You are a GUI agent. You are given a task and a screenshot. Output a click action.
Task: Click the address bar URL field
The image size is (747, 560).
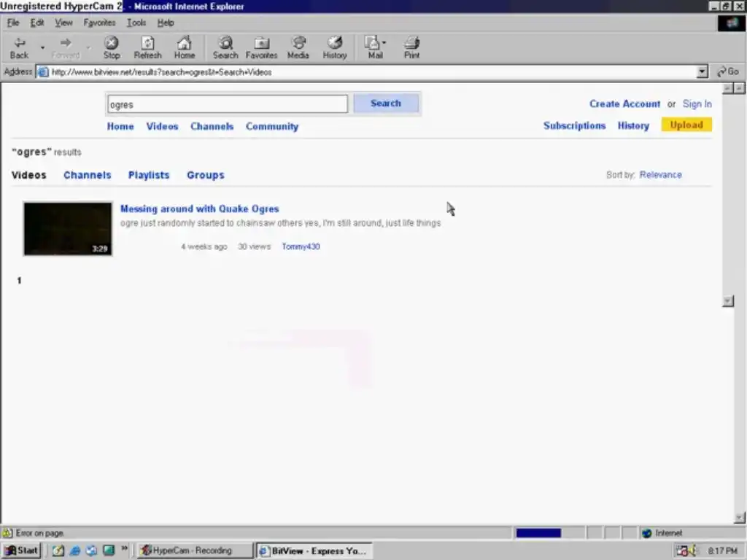coord(367,72)
